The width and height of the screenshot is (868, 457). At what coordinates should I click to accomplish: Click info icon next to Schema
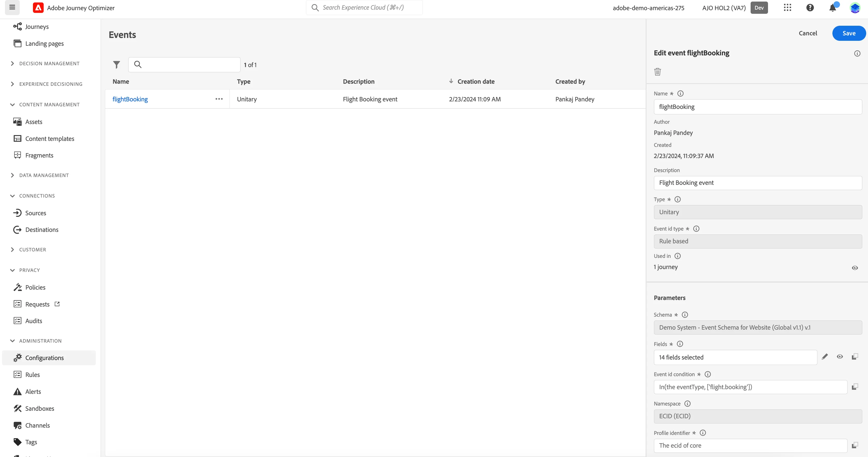click(x=685, y=315)
